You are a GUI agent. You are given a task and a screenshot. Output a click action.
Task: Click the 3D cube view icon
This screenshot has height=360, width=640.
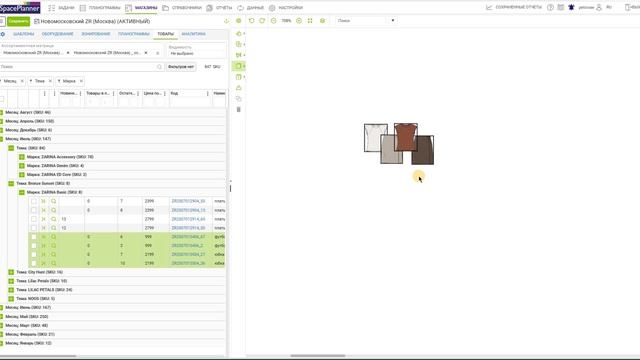click(x=322, y=20)
